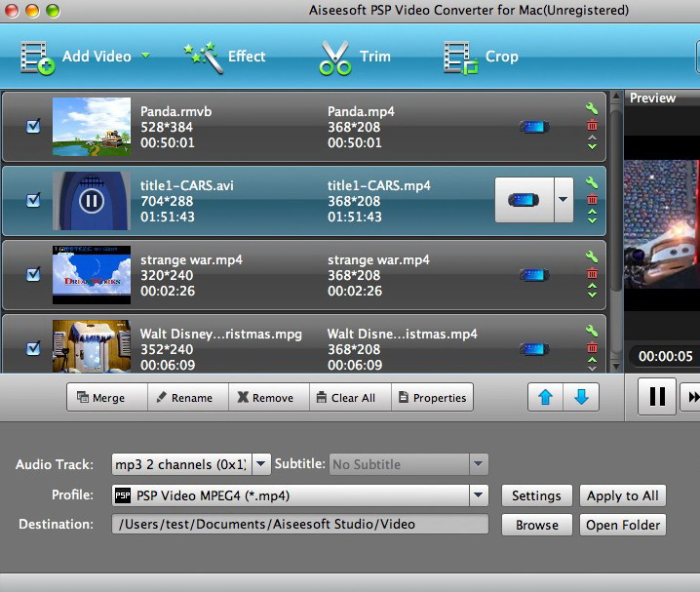Click the Rename button
Viewport: 700px width, 592px height.
point(188,397)
